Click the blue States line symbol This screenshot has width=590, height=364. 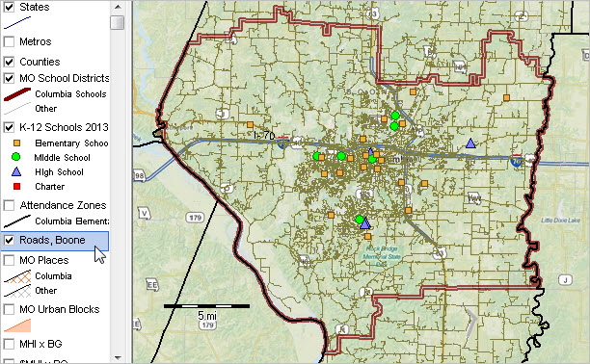pyautogui.click(x=17, y=23)
